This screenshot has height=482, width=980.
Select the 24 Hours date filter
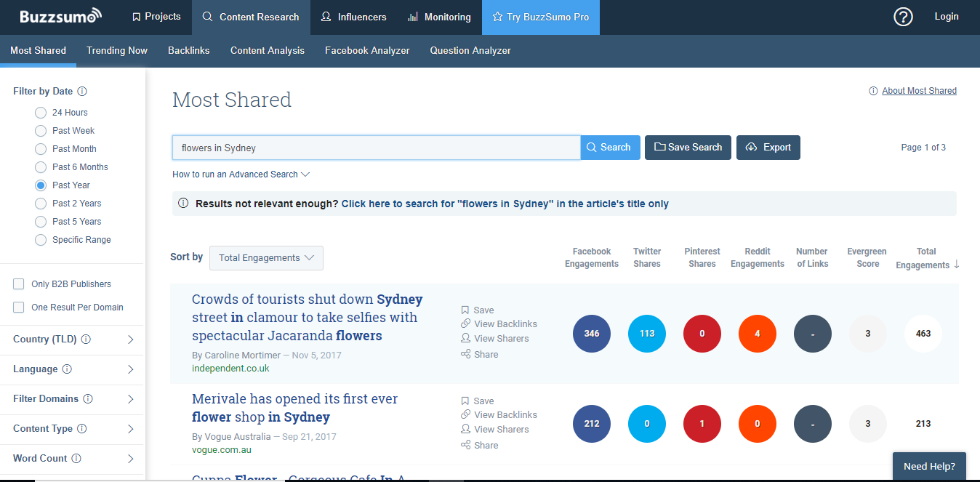coord(41,113)
